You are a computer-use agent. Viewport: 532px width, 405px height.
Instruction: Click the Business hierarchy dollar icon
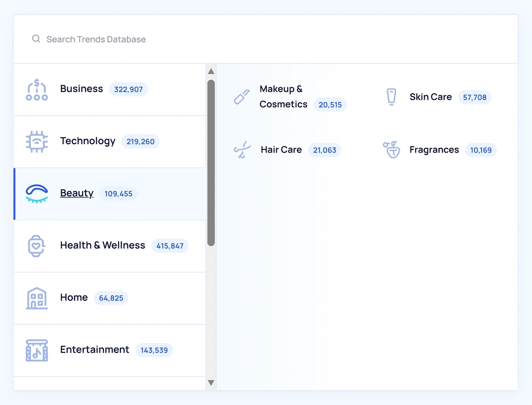click(37, 90)
